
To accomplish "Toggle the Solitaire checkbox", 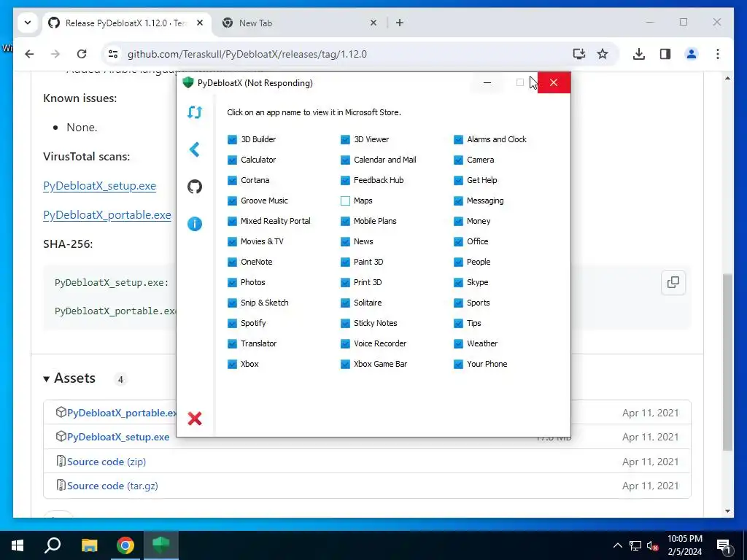I will coord(345,303).
